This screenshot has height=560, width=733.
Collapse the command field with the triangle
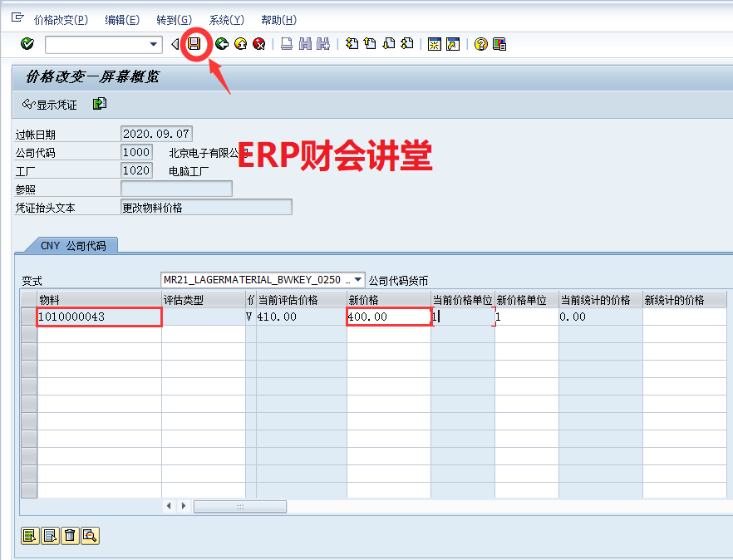(x=175, y=44)
